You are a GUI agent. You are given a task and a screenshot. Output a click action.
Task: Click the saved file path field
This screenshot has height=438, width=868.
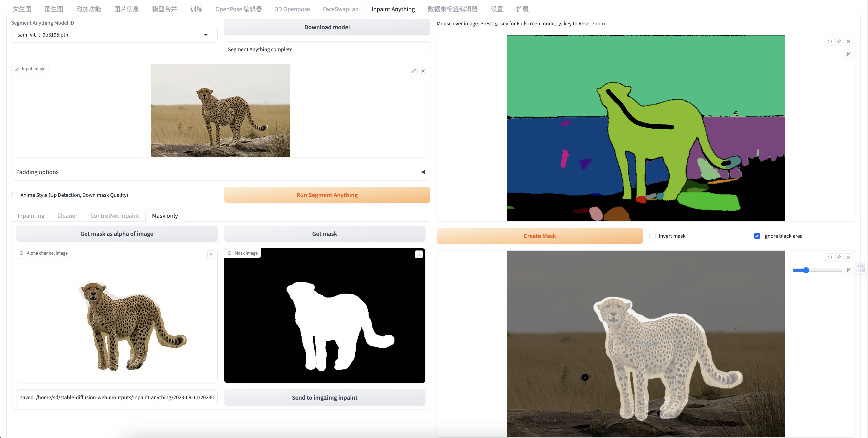pos(117,398)
